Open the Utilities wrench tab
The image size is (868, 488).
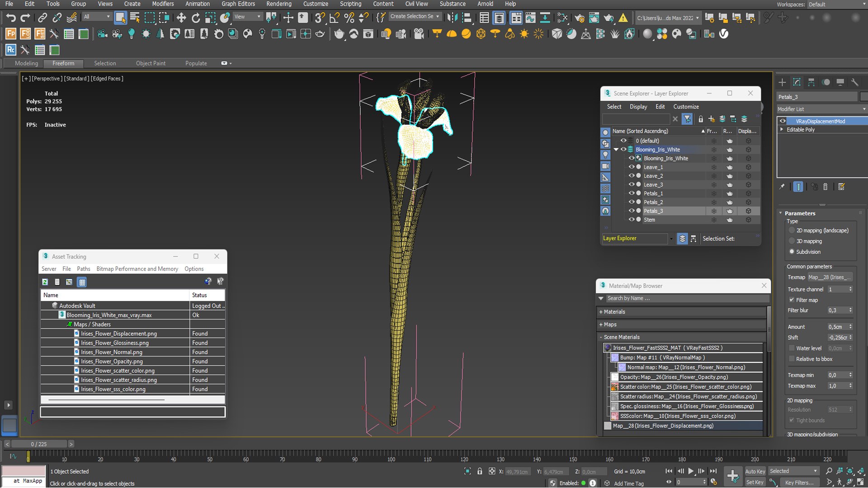[x=854, y=82]
